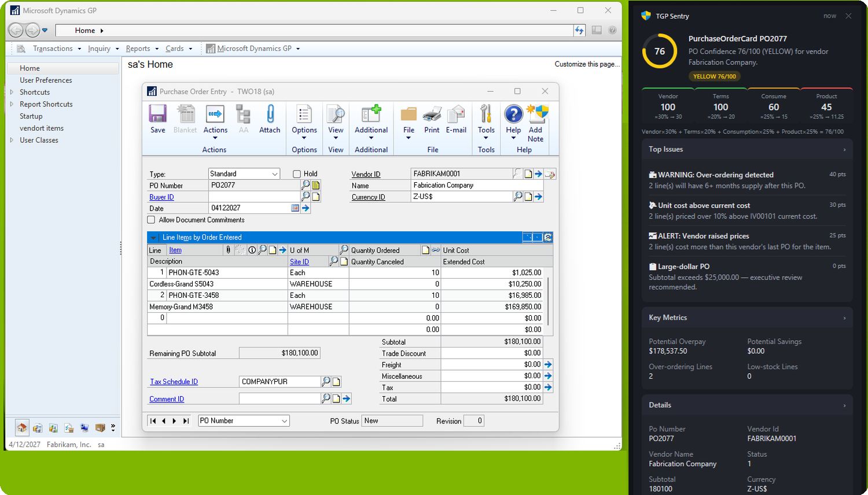Click the Help question mark icon
868x495 pixels.
[513, 114]
